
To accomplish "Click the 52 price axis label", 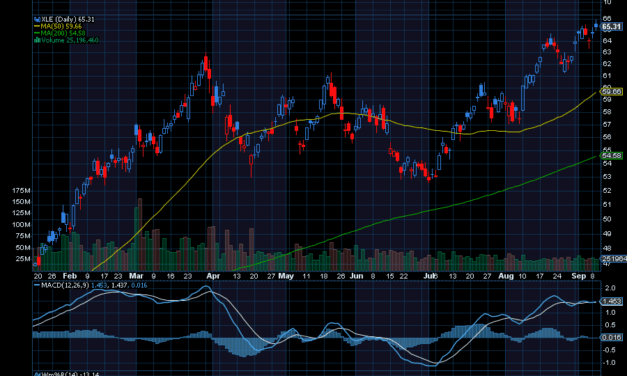I will pos(607,190).
